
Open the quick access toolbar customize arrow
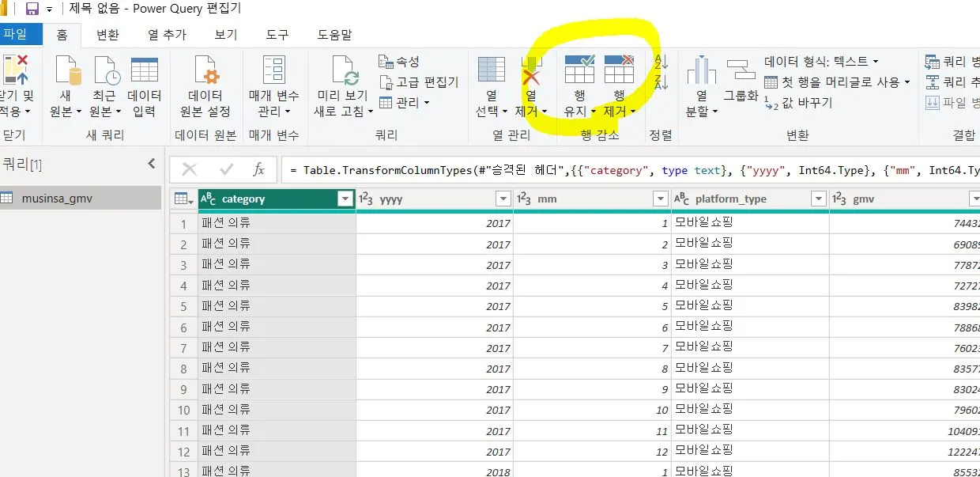pos(50,9)
